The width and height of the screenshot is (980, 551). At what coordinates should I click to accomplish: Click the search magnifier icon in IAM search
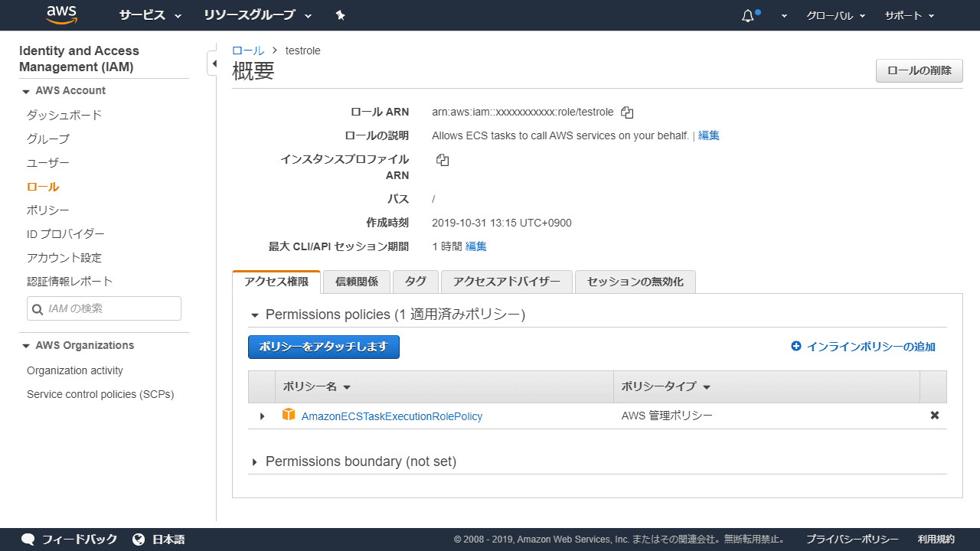pos(38,309)
